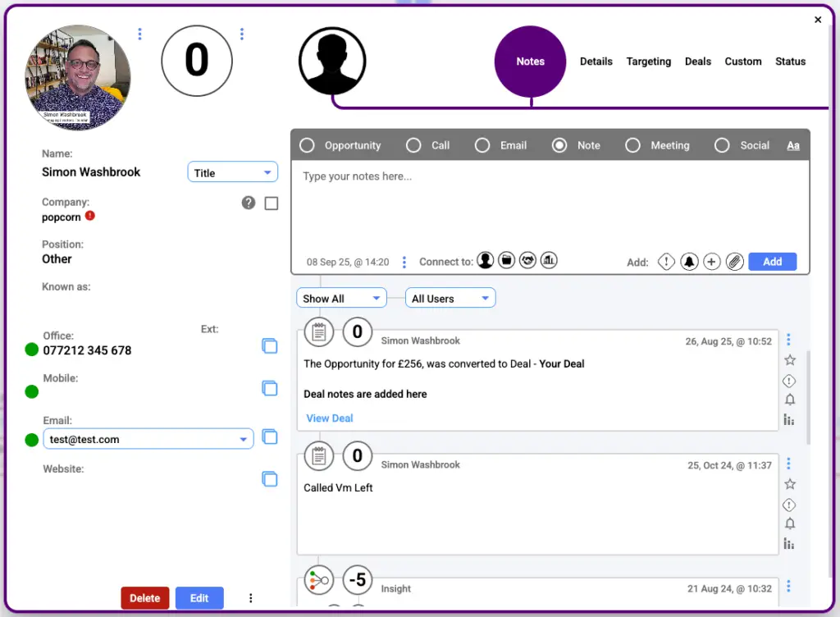This screenshot has height=617, width=840.
Task: Copy the Office phone number
Action: (x=269, y=346)
